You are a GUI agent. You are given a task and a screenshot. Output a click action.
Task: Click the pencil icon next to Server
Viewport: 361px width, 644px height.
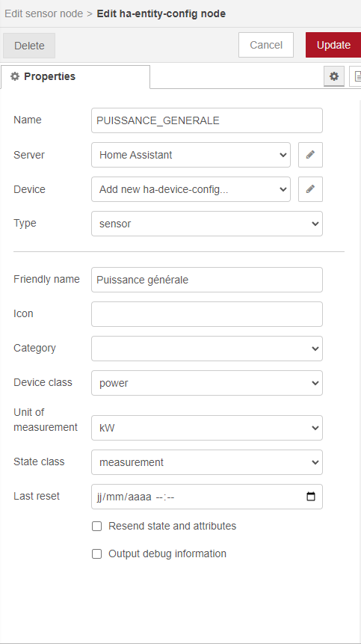[310, 155]
